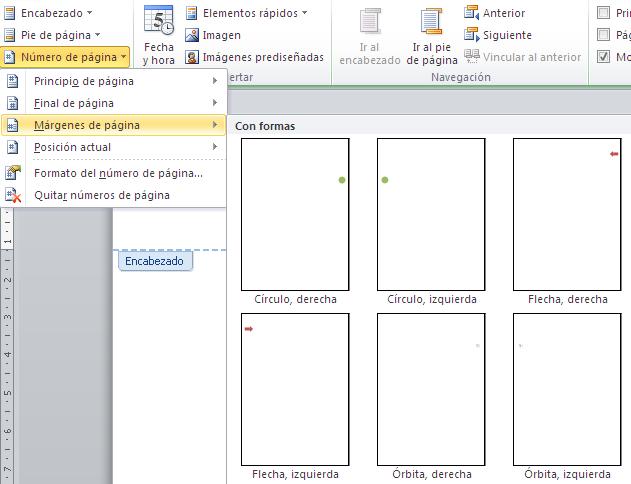631x484 pixels.
Task: Click the Quitar números de página icon
Action: click(13, 195)
